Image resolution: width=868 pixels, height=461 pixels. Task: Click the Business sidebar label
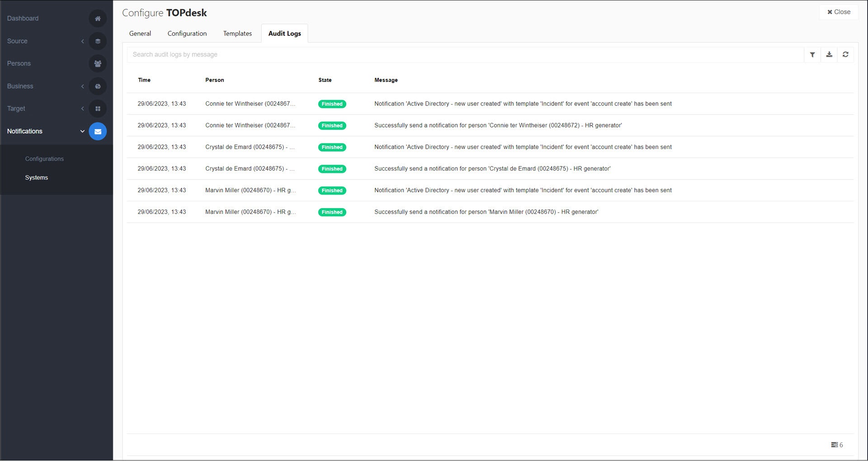[20, 86]
